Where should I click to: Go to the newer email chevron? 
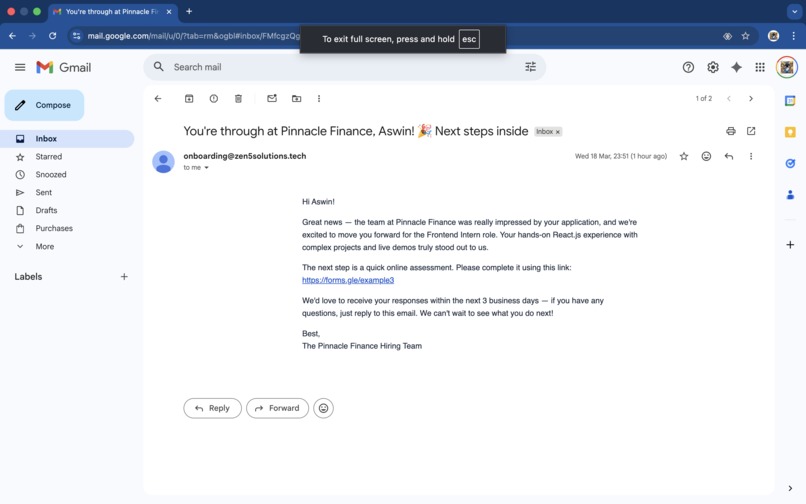pyautogui.click(x=728, y=98)
